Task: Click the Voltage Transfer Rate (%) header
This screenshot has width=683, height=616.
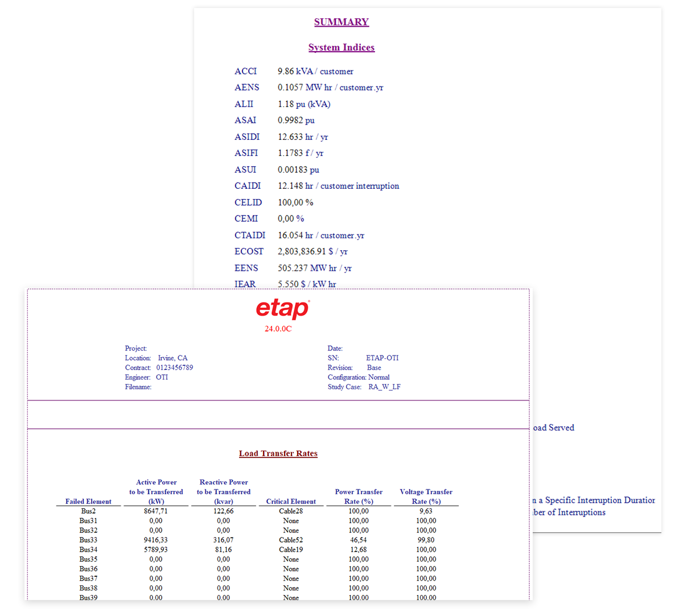Action: (426, 497)
